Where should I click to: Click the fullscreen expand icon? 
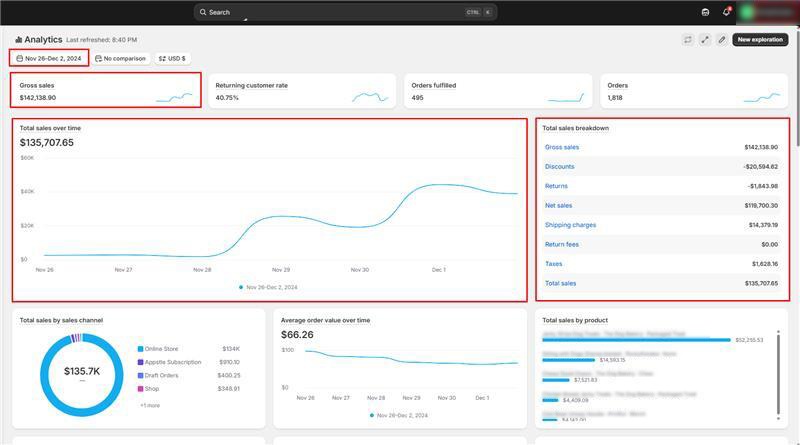(x=705, y=40)
